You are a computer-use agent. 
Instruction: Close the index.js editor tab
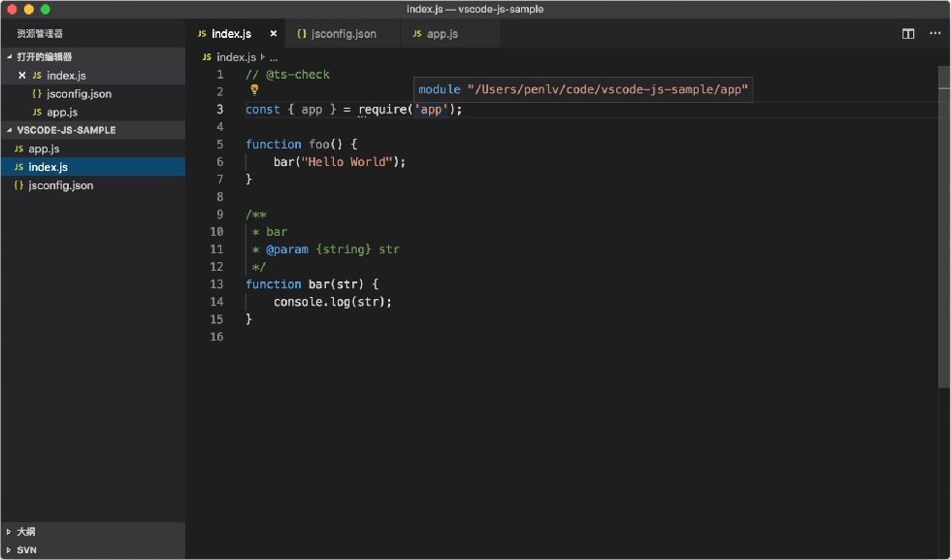tap(274, 34)
